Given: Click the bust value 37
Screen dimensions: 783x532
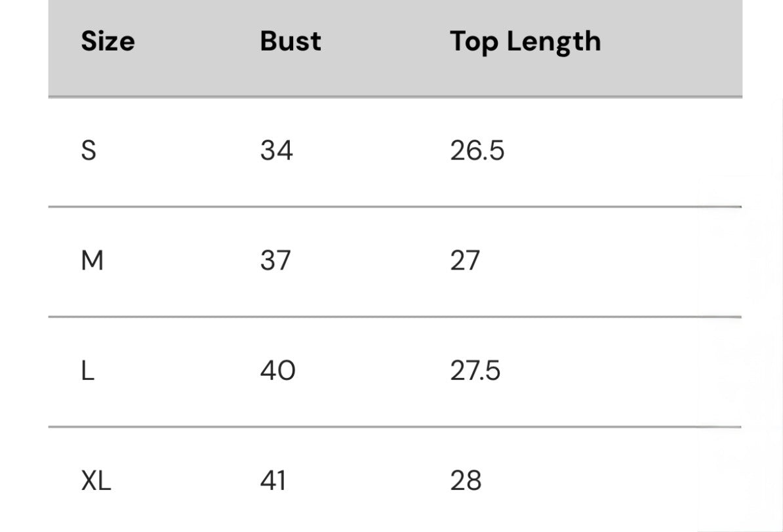Looking at the screenshot, I should click(x=275, y=261).
